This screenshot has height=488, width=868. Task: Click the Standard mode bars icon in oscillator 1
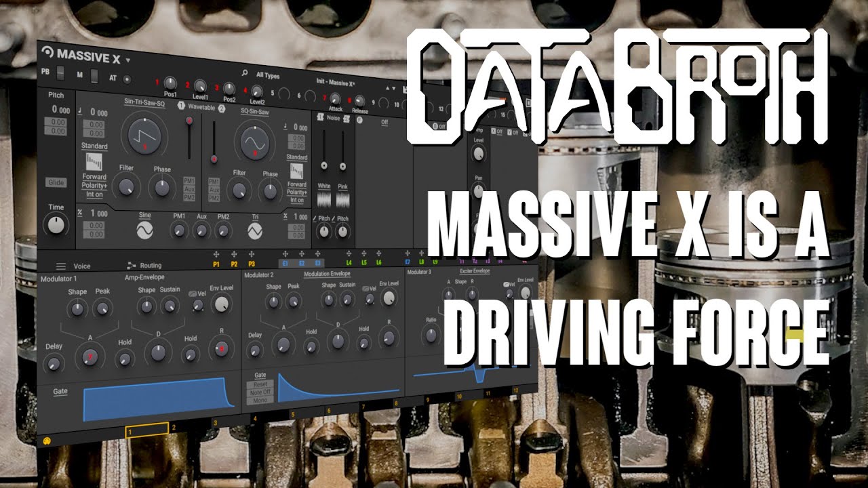[x=94, y=163]
